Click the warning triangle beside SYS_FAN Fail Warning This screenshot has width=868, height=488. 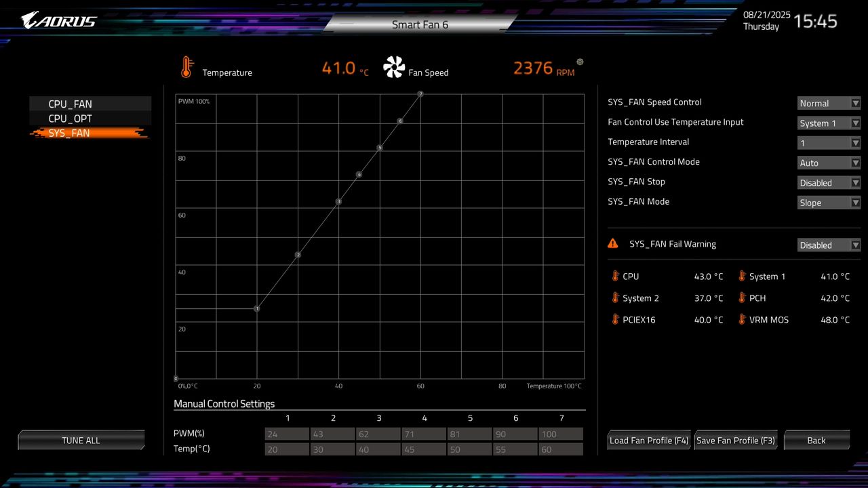point(613,243)
